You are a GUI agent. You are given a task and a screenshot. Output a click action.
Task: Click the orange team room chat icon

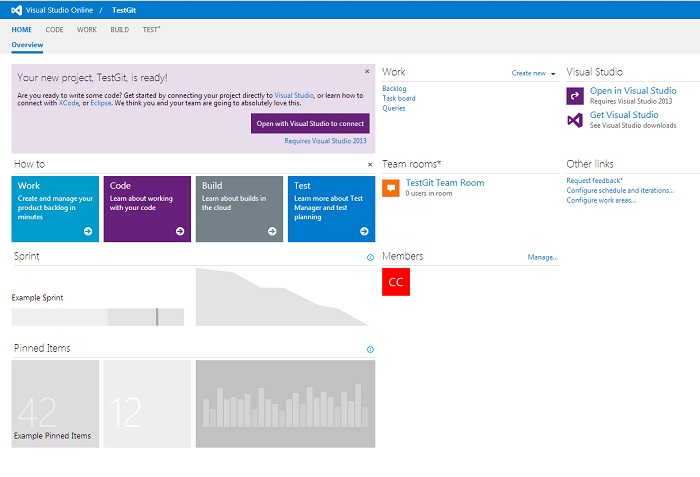tap(391, 188)
